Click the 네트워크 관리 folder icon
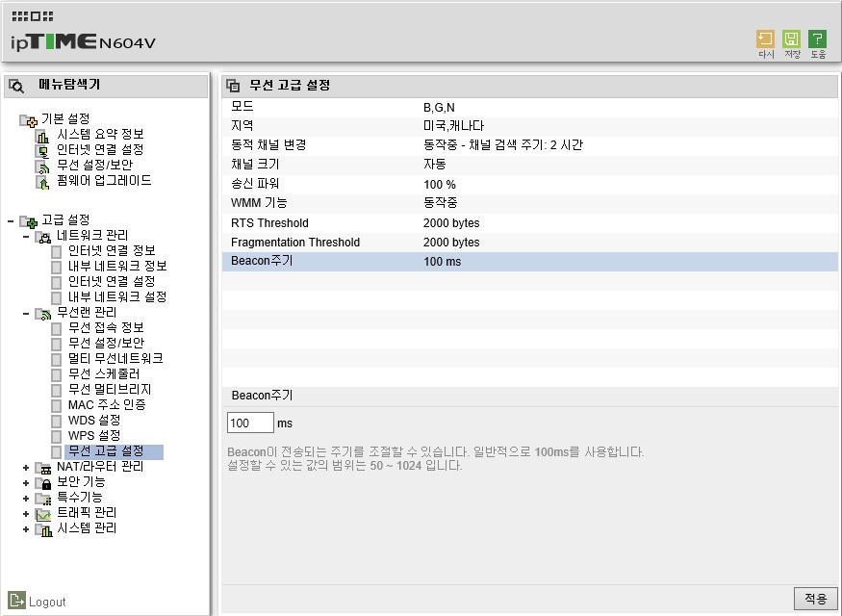This screenshot has width=842, height=616. click(x=43, y=237)
